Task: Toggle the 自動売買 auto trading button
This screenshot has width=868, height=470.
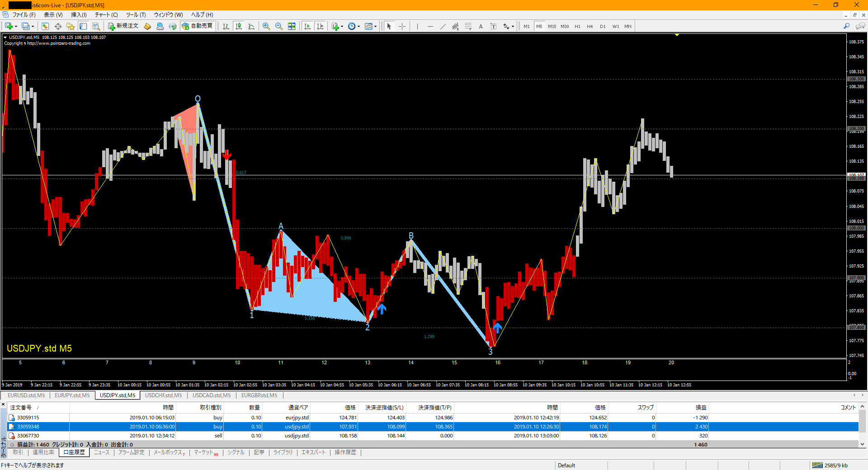Action: click(197, 26)
